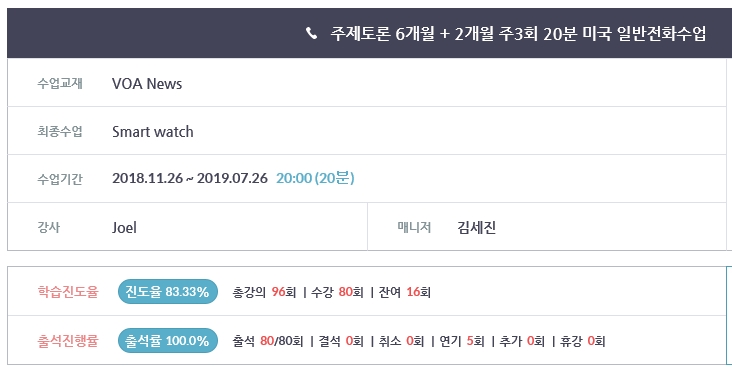Click remaining count 잔여 16회

click(x=405, y=292)
